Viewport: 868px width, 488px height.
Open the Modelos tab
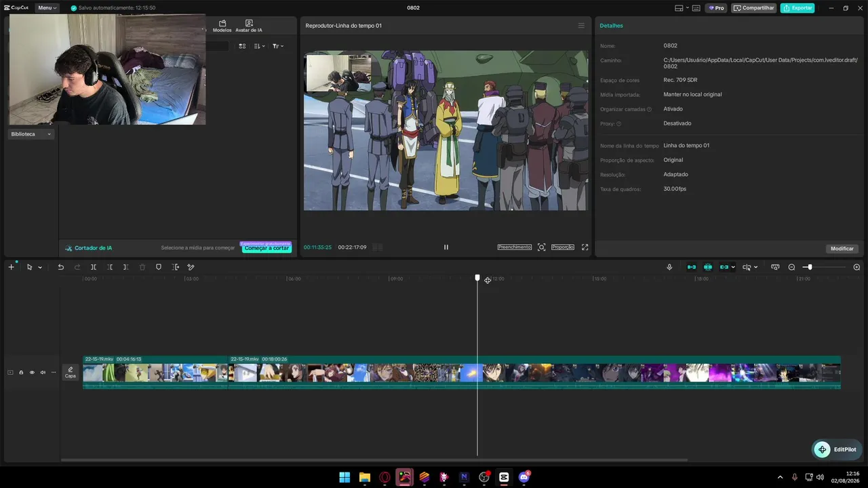222,26
